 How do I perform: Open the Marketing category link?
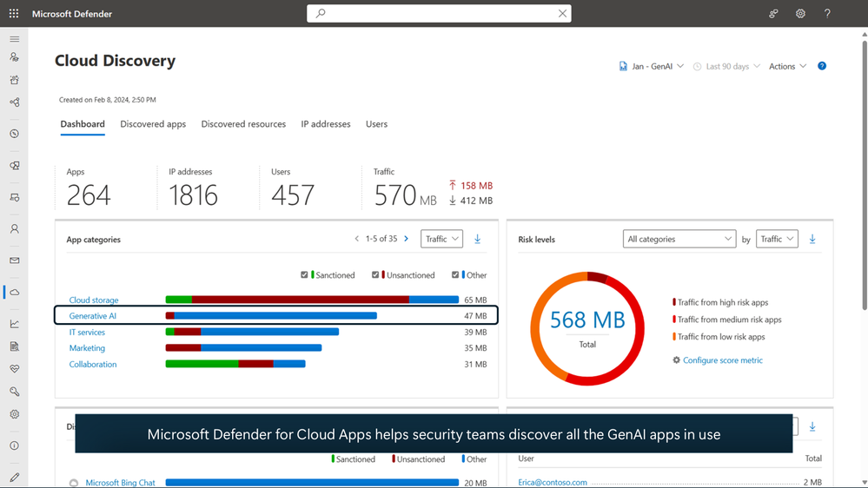click(x=87, y=348)
